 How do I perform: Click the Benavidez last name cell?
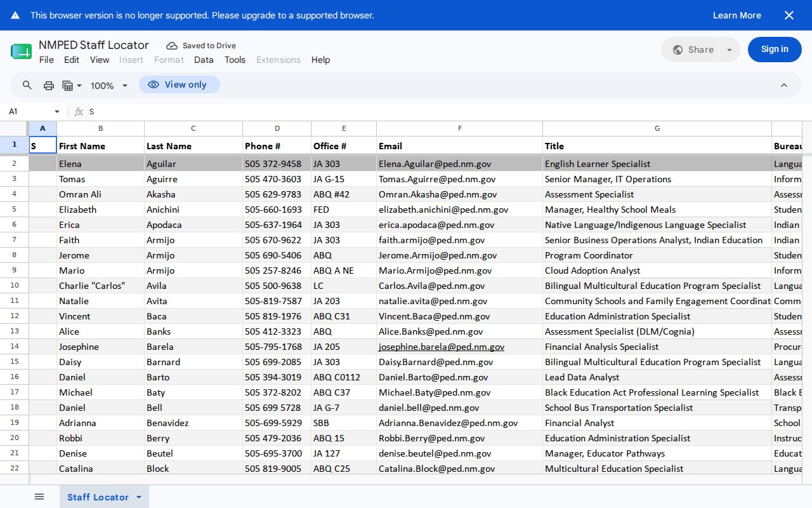click(193, 423)
